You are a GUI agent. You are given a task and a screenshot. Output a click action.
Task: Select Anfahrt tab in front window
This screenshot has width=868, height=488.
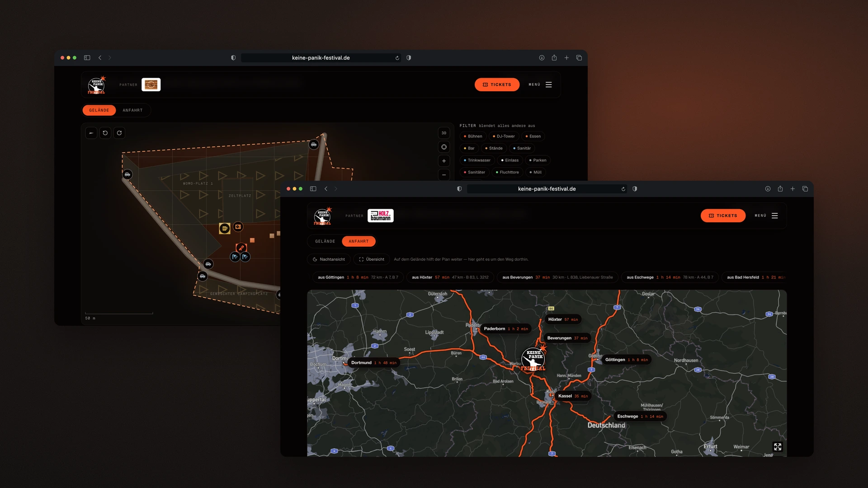[x=359, y=241]
